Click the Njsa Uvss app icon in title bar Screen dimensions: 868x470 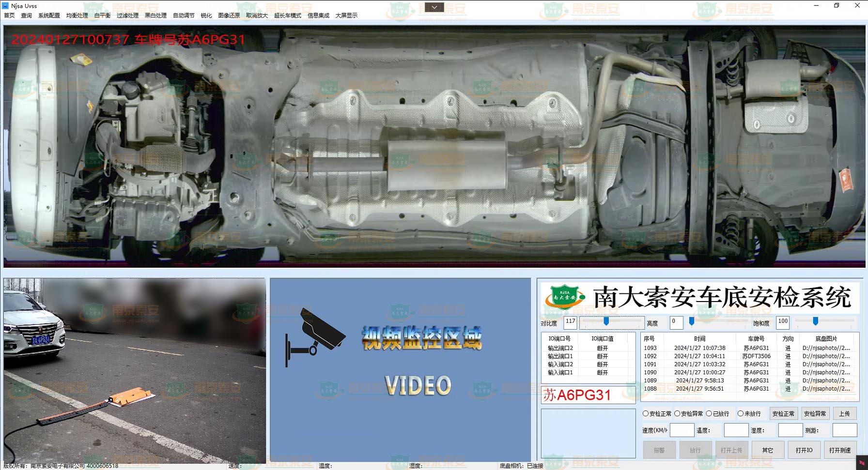(5, 6)
